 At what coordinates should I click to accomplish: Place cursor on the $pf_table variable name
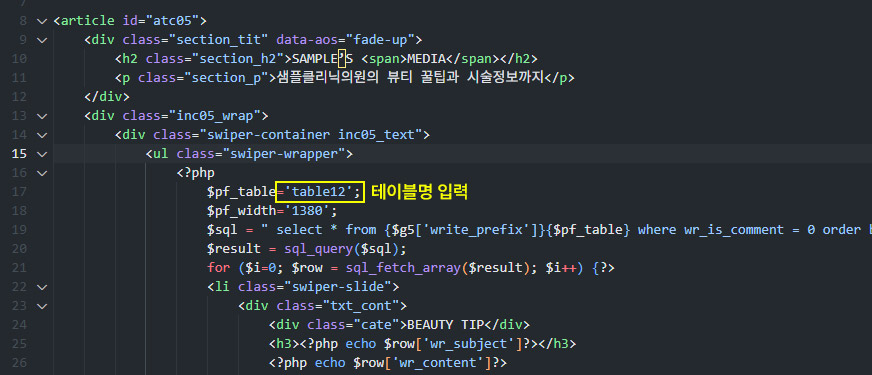point(241,192)
